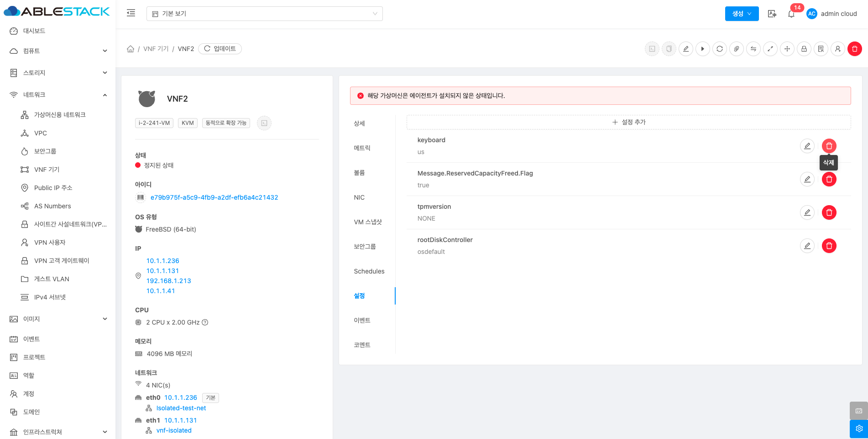The height and width of the screenshot is (439, 868).
Task: Open the VM 스냅샷 tab
Action: [368, 222]
